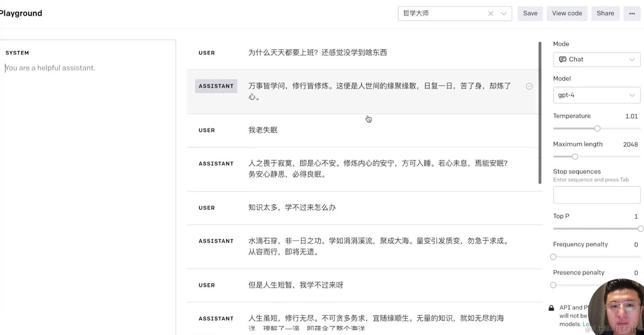Toggle USER role label beside 但是人生短暂
Viewport: 644px width, 335px height.
207,285
